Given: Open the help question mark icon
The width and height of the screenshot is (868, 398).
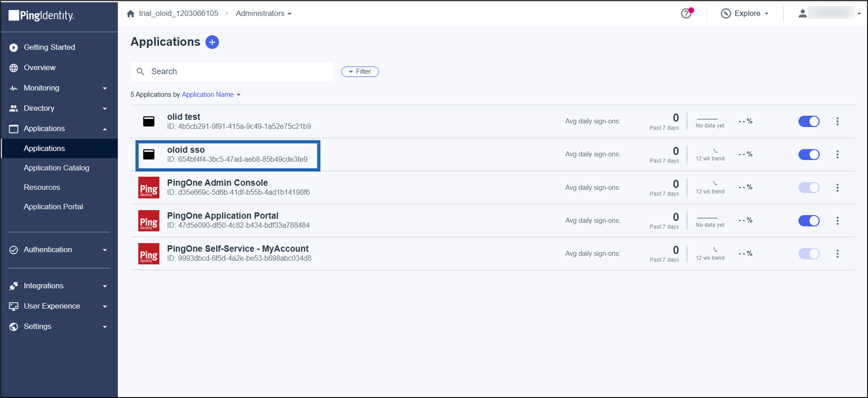Looking at the screenshot, I should [x=686, y=13].
